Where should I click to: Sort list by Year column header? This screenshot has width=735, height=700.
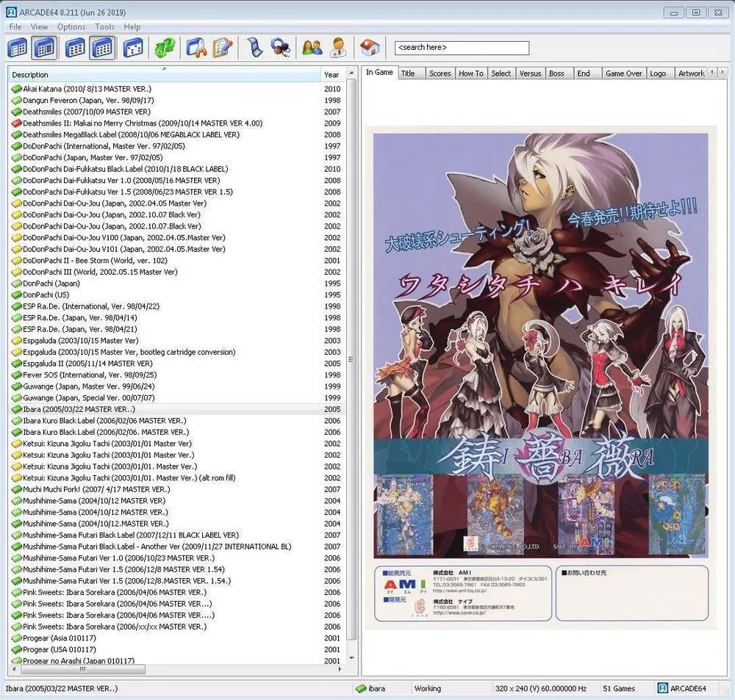tap(333, 75)
